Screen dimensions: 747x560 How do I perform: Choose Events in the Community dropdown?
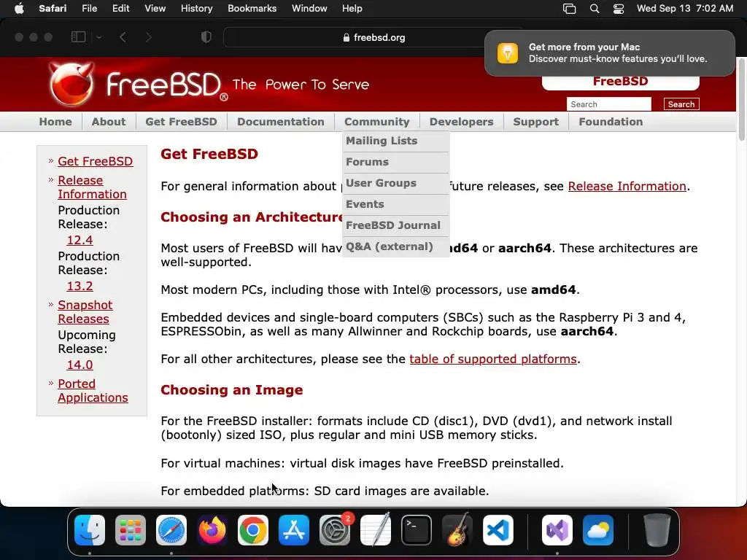coord(396,204)
